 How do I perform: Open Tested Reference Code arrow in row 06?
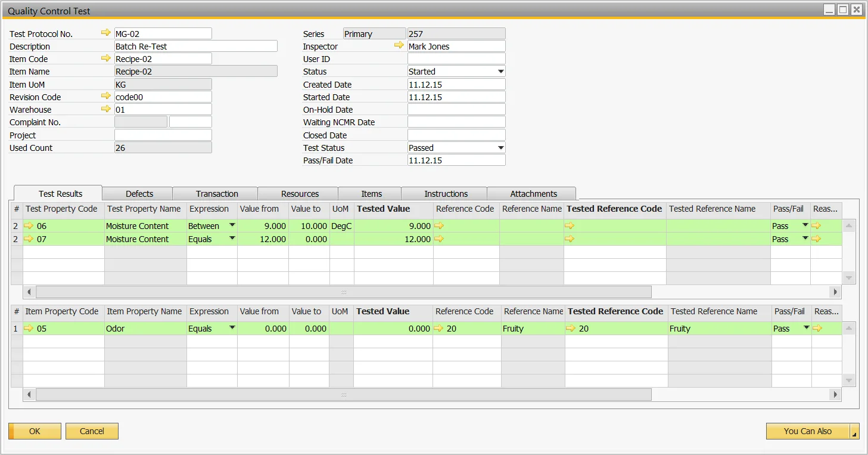tap(570, 226)
